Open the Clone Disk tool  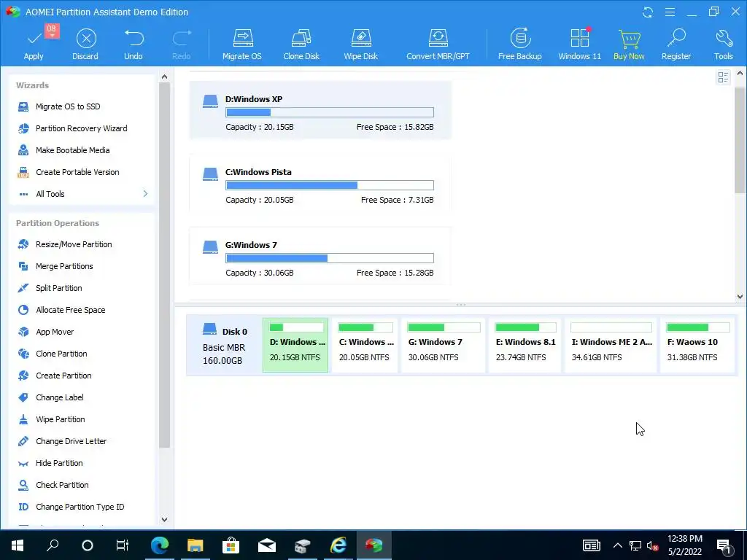[x=301, y=44]
